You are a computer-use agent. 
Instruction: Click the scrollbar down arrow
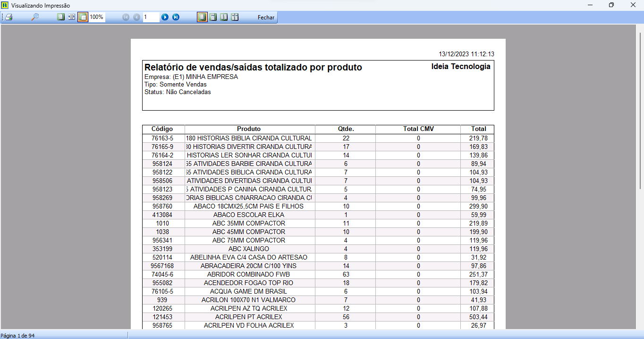tap(640, 325)
